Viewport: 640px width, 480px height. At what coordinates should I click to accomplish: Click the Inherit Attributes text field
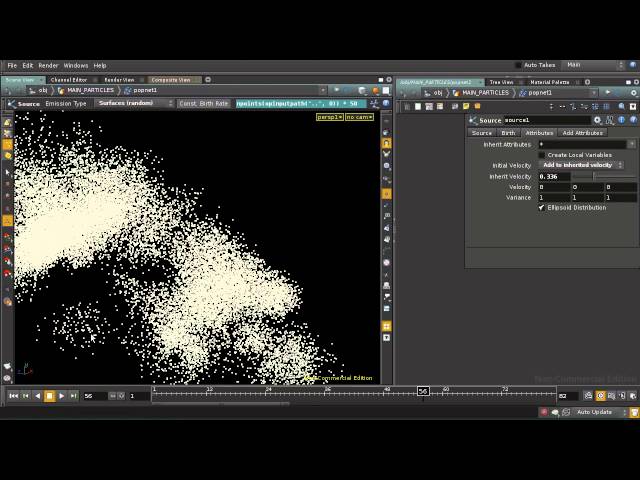pyautogui.click(x=582, y=144)
